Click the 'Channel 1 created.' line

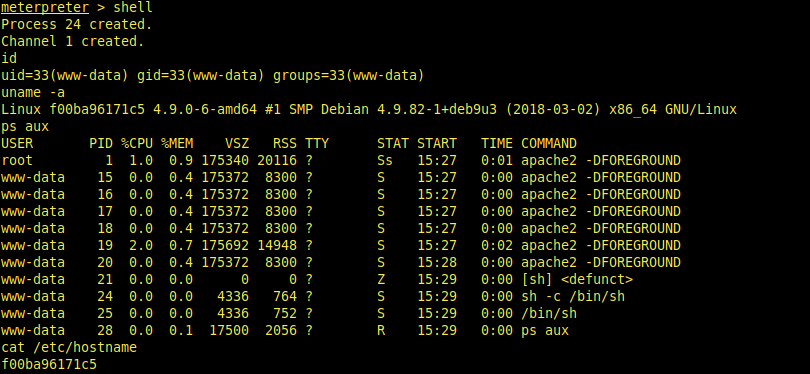click(x=72, y=41)
